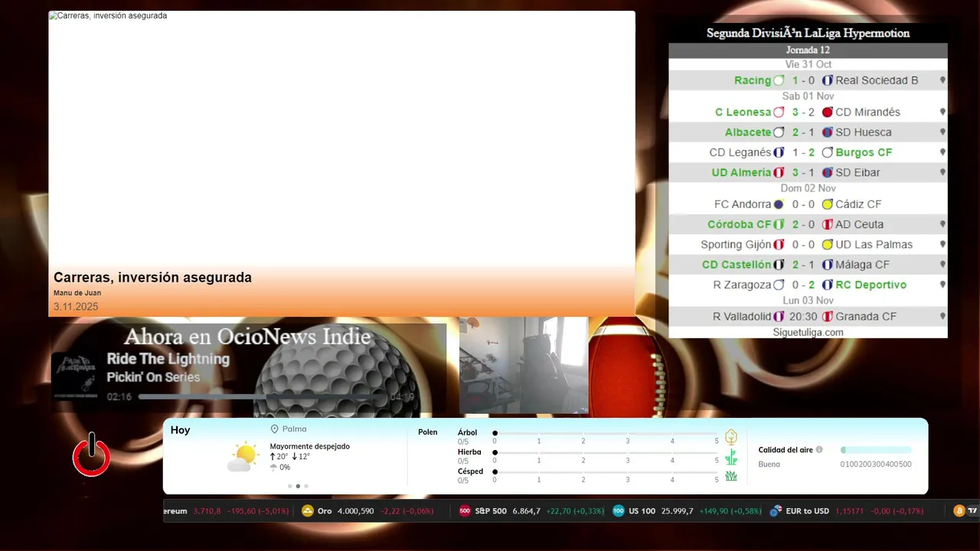Click the 20:30 kickoff time

(803, 316)
